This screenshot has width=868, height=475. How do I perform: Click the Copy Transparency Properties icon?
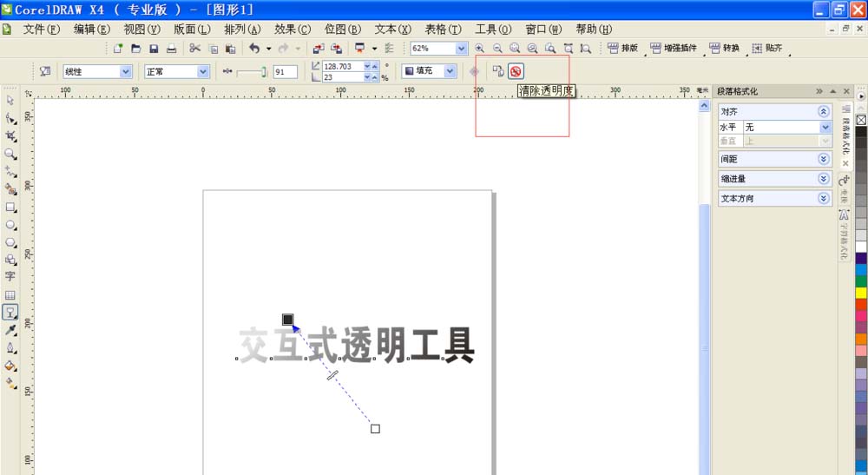pos(498,71)
